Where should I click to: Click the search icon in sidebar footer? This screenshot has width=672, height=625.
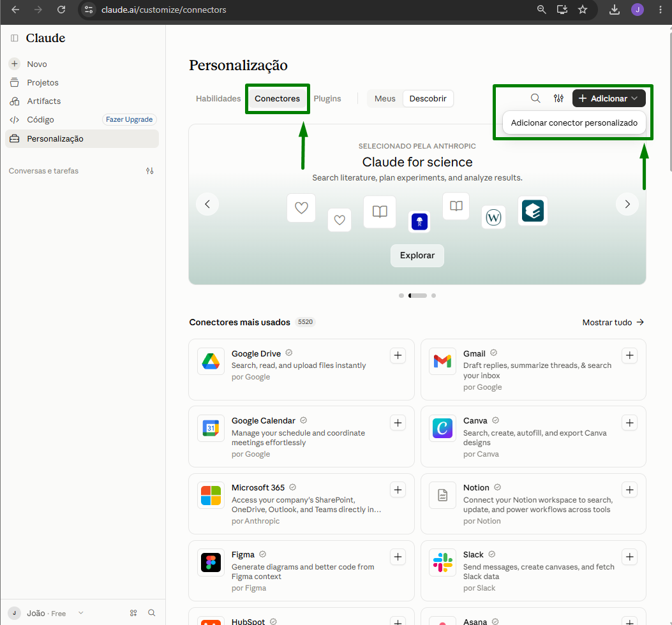point(152,613)
